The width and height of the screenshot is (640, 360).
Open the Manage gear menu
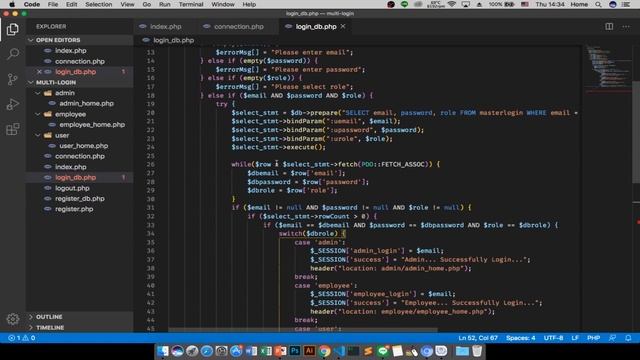(13, 319)
